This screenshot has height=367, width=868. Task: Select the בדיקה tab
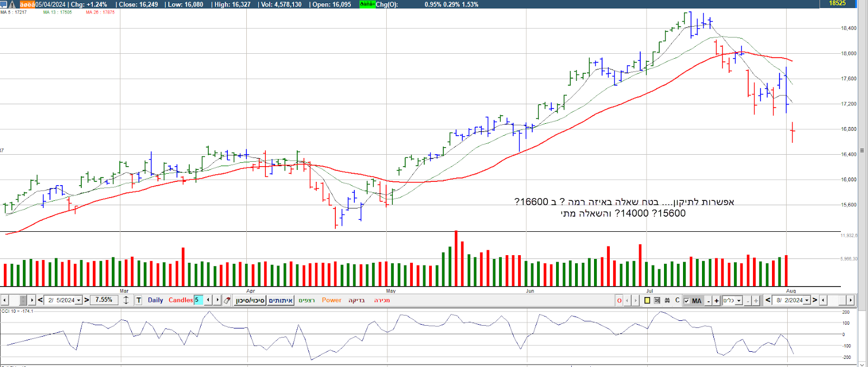(356, 300)
